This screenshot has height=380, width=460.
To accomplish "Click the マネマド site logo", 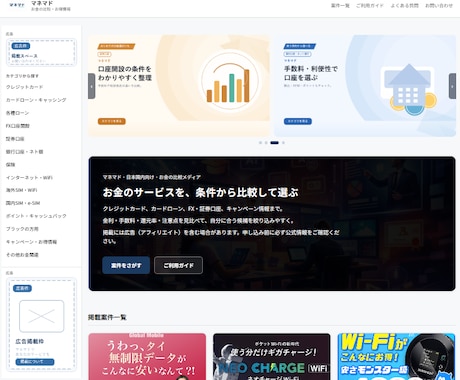I will click(17, 5).
